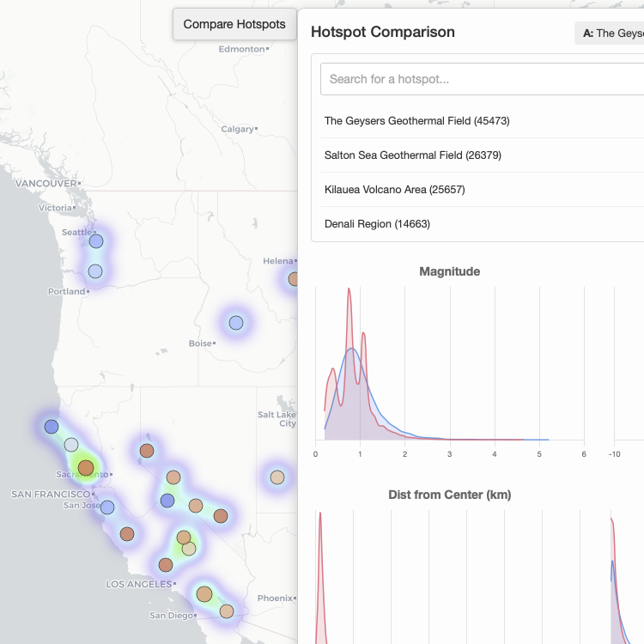Select the hotspot marker just above Portland
Image resolution: width=644 pixels, height=644 pixels.
95,271
